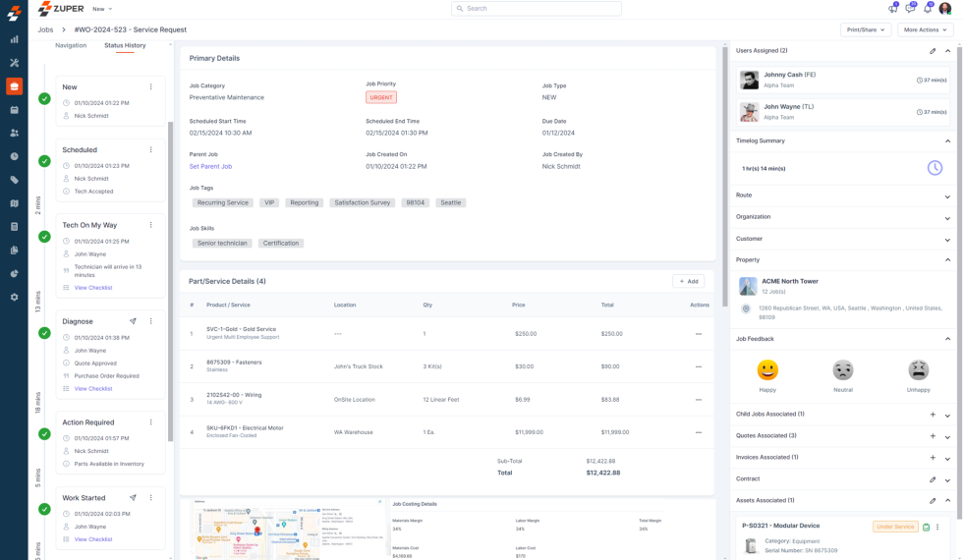
Task: Click the edit pencil for Users Assigned
Action: click(x=933, y=51)
